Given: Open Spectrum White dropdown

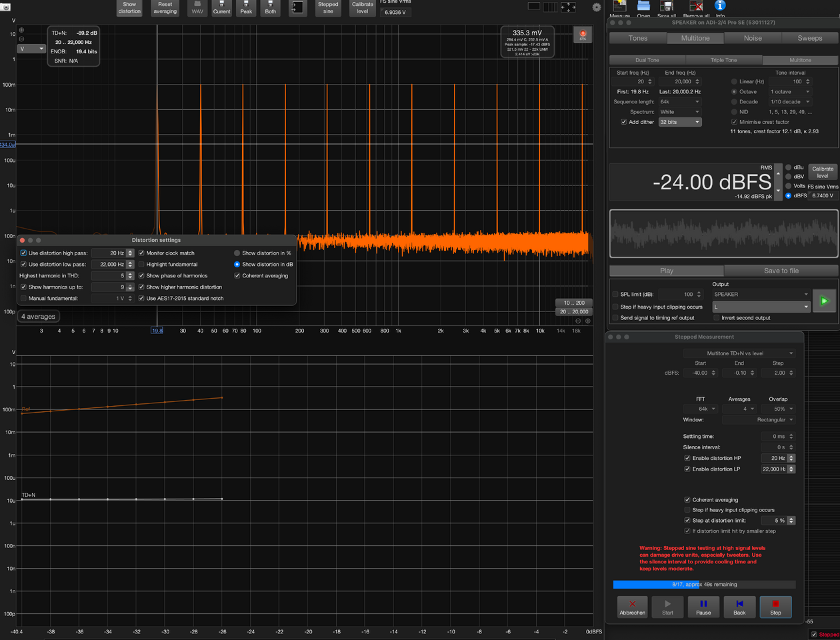Looking at the screenshot, I should (x=679, y=112).
